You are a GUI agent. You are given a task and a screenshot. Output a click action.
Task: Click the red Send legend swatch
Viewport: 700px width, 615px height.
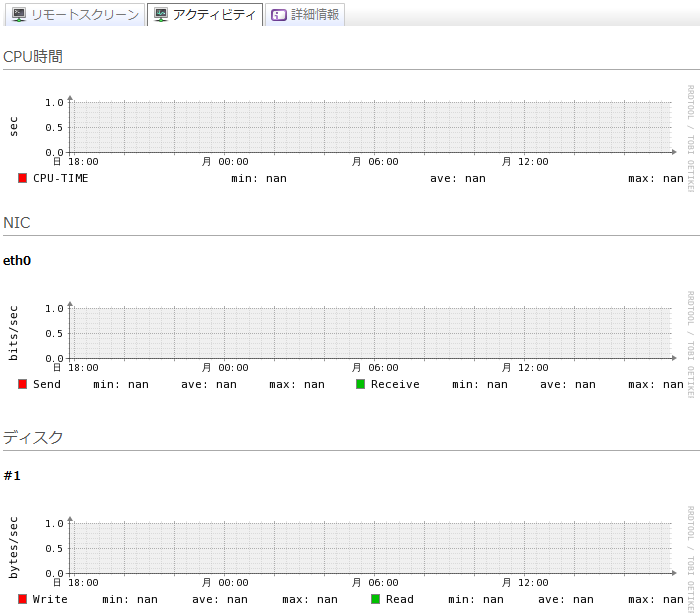point(23,384)
